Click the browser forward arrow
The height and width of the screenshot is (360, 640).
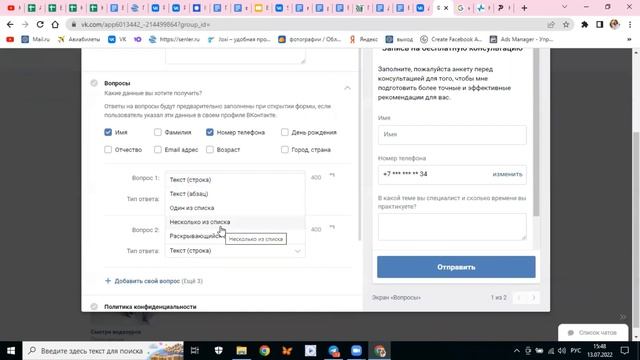pos(25,24)
